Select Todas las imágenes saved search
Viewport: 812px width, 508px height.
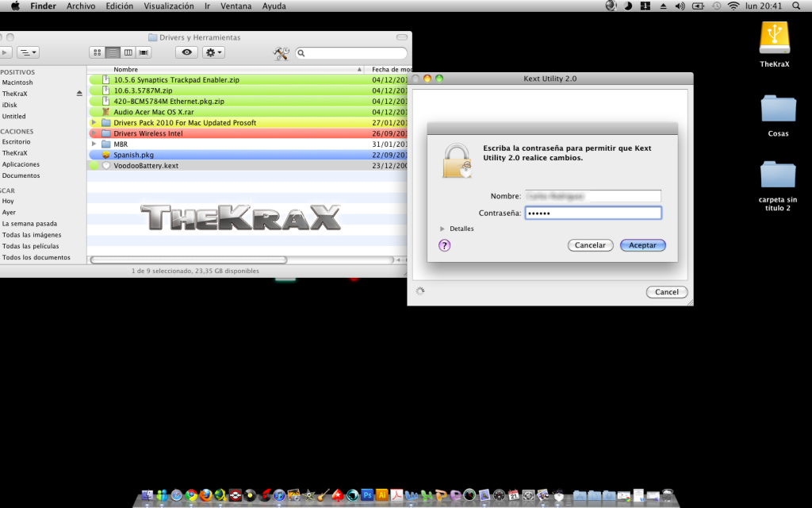tap(32, 235)
